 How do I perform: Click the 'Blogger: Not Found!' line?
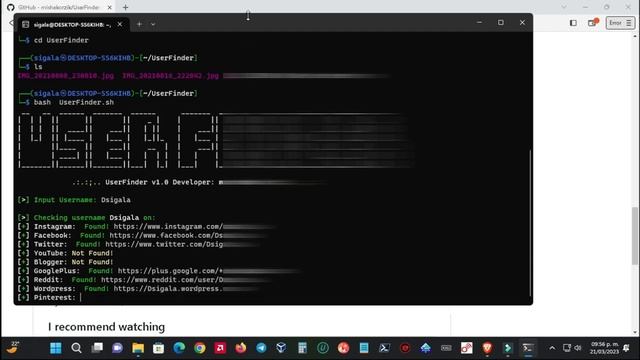[65, 262]
